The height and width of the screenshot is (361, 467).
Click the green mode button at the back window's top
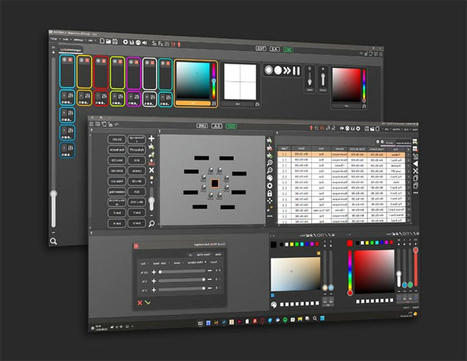coord(288,50)
